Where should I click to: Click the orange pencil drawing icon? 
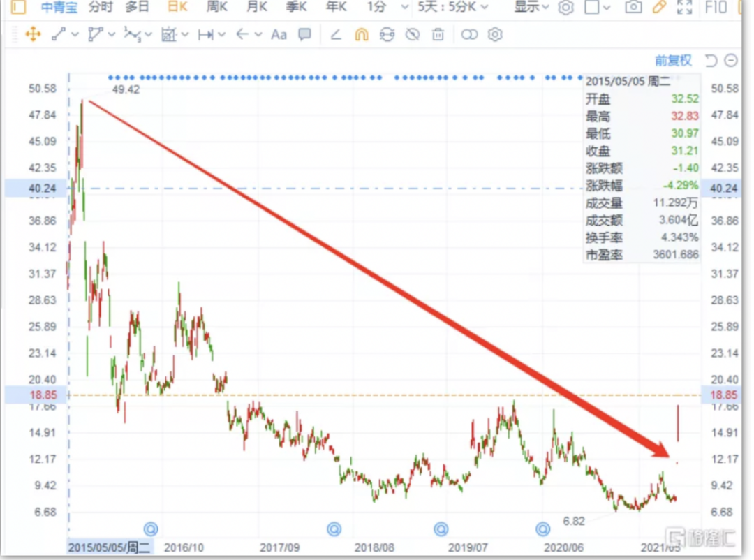(x=659, y=8)
